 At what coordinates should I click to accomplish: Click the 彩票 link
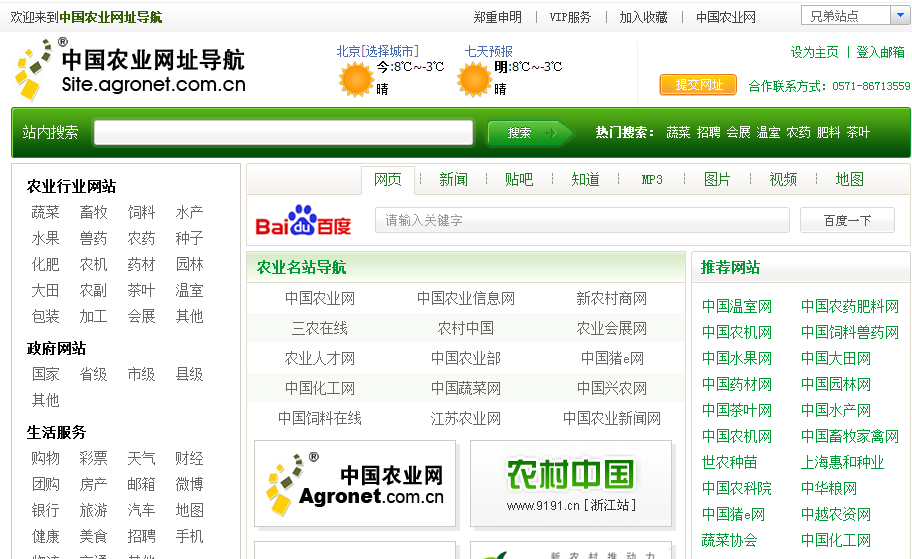(x=94, y=458)
